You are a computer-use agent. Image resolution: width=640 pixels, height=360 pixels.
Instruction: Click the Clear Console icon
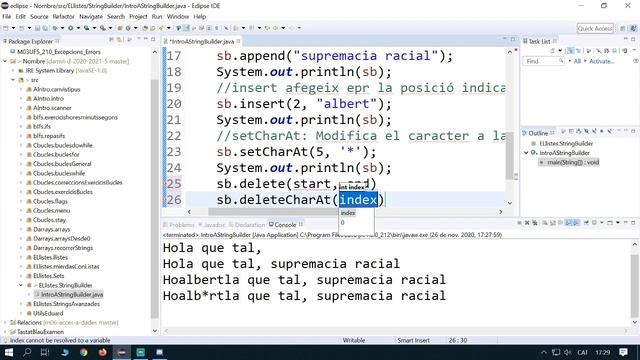point(545,223)
